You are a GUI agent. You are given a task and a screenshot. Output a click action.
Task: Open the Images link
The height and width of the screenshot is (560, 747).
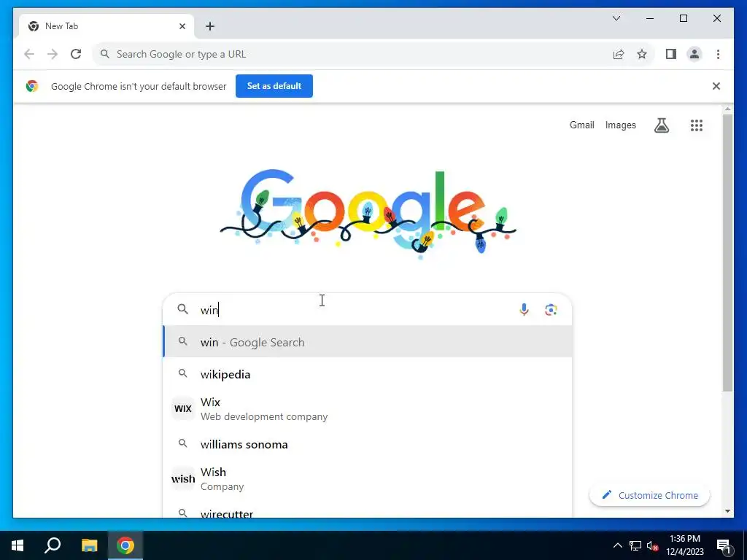click(x=620, y=125)
